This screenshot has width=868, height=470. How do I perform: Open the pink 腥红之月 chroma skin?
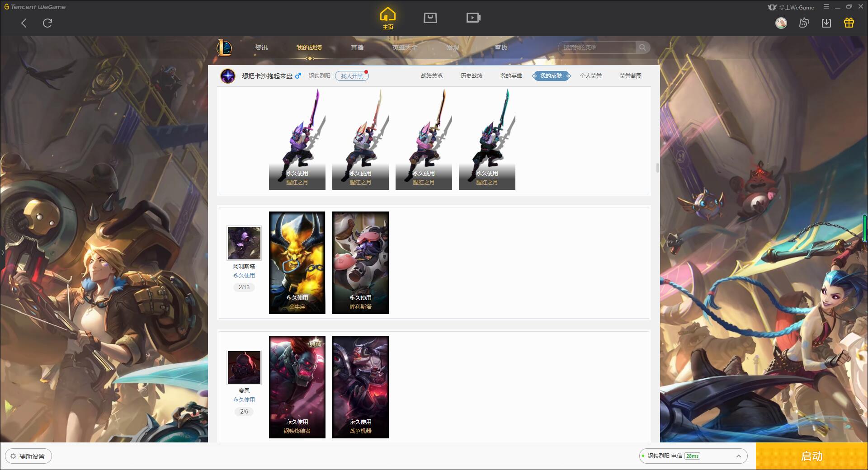pos(424,139)
